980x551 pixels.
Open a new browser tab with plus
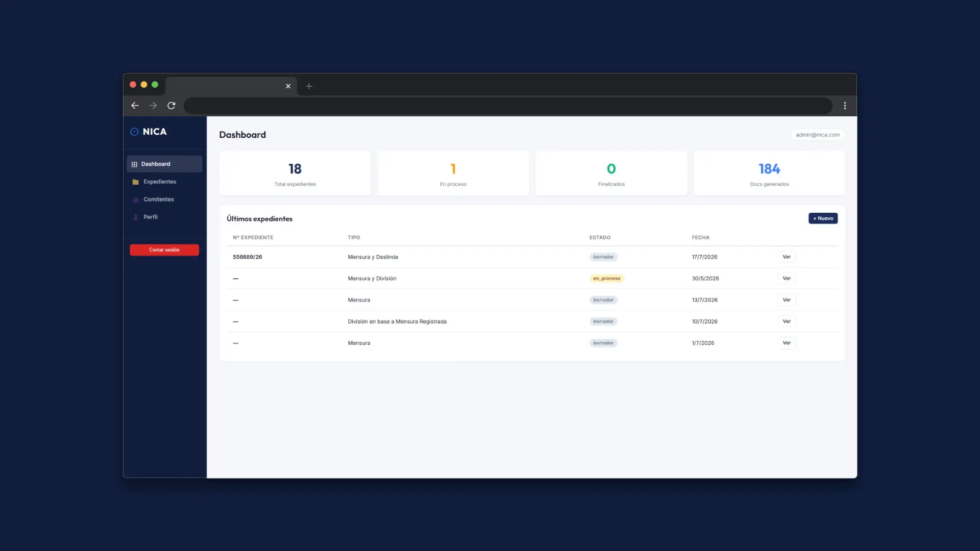(x=309, y=86)
